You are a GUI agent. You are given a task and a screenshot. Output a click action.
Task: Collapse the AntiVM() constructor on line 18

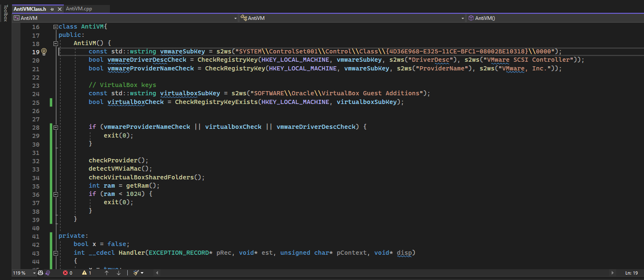(x=56, y=43)
